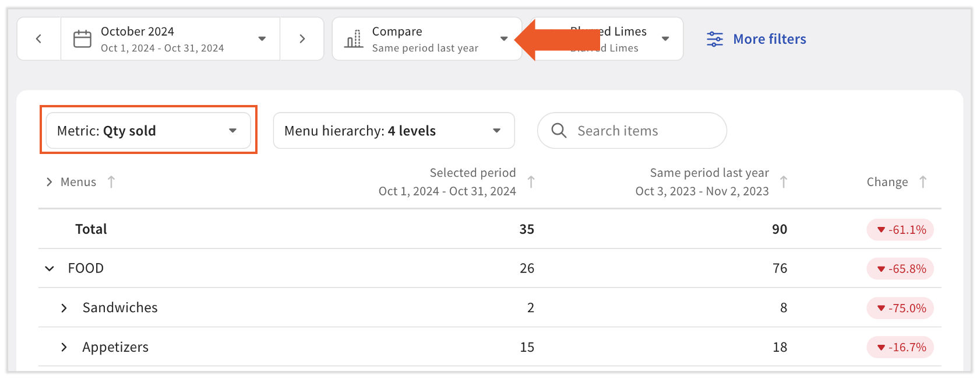Viewport: 980px width, 378px height.
Task: Sort by Same period last year arrow
Action: coord(784,182)
